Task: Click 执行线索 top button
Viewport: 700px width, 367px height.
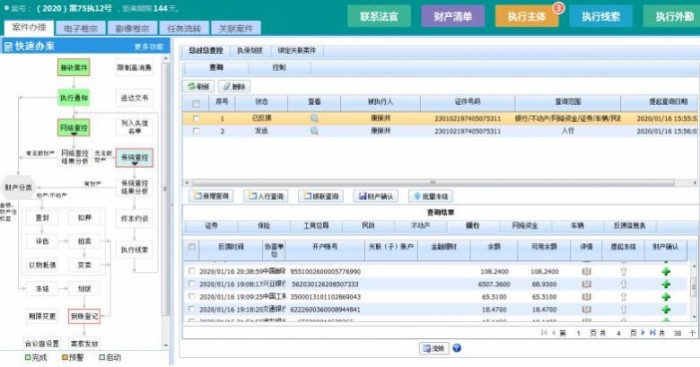Action: [600, 17]
